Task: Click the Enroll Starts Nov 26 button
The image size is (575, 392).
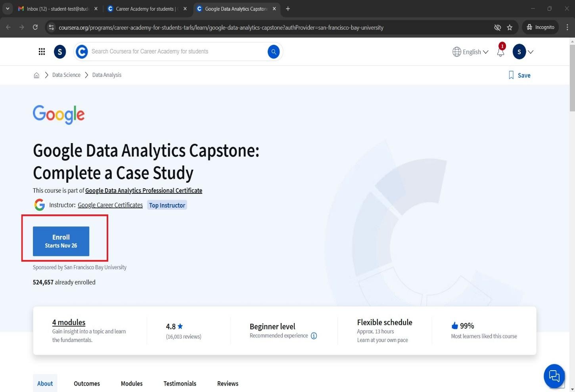Action: 61,241
